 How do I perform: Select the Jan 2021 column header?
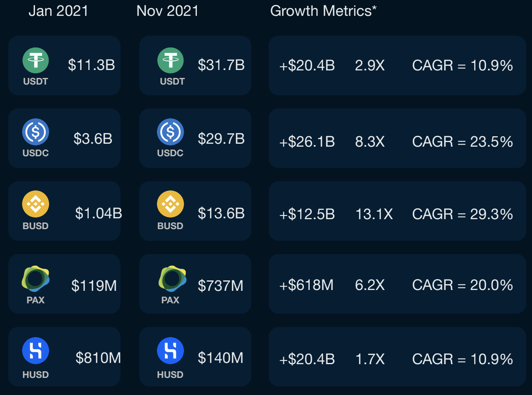[x=58, y=11]
